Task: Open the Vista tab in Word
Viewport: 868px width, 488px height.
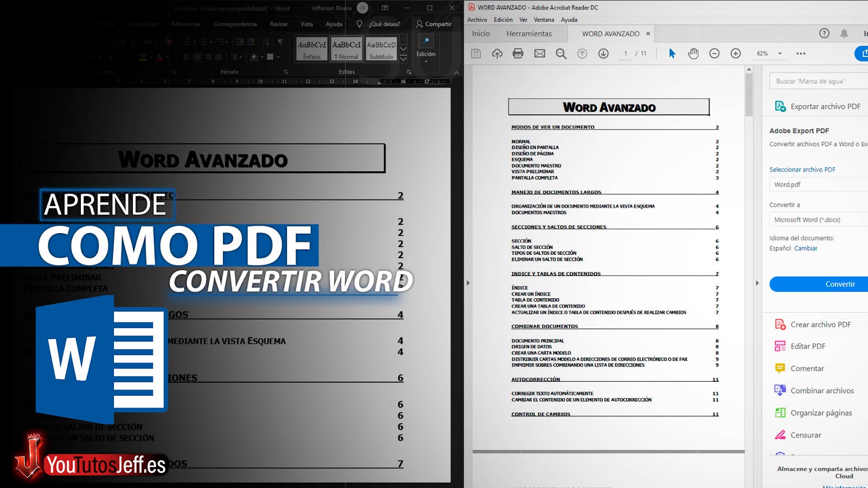Action: click(x=307, y=24)
